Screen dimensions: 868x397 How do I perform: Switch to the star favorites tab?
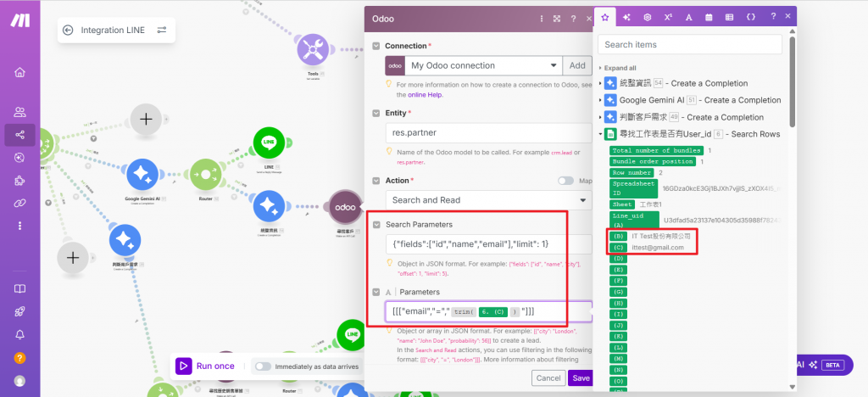(x=605, y=17)
